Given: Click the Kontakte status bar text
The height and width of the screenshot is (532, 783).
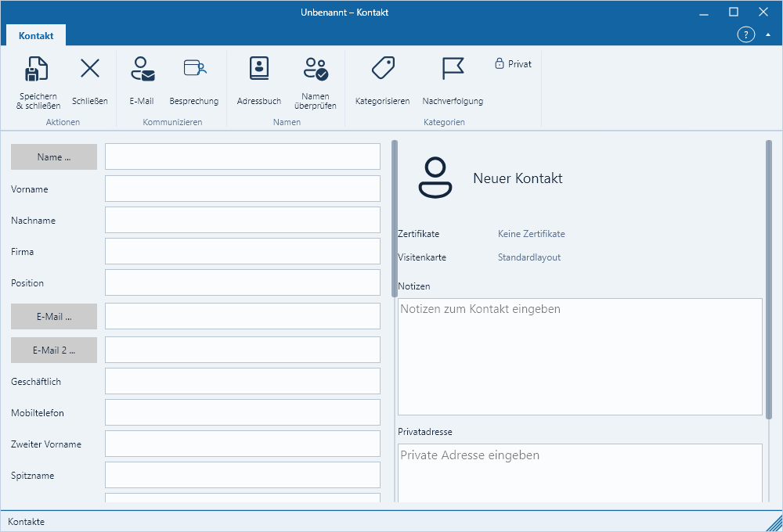Looking at the screenshot, I should [27, 522].
